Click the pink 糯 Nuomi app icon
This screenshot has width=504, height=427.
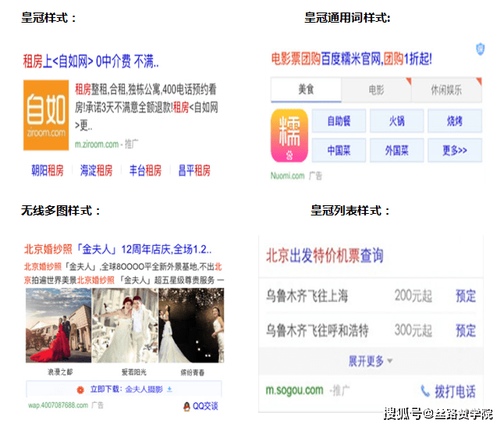[x=289, y=135]
